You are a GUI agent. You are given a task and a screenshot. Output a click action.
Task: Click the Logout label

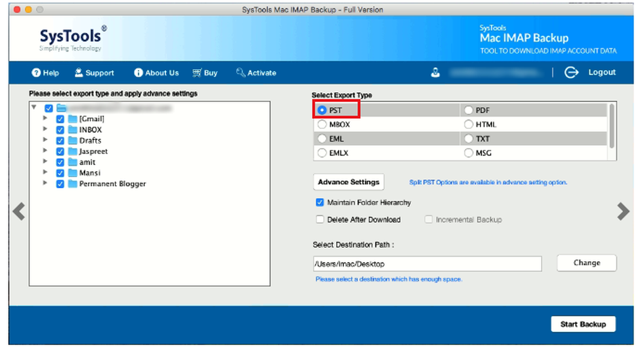point(601,72)
